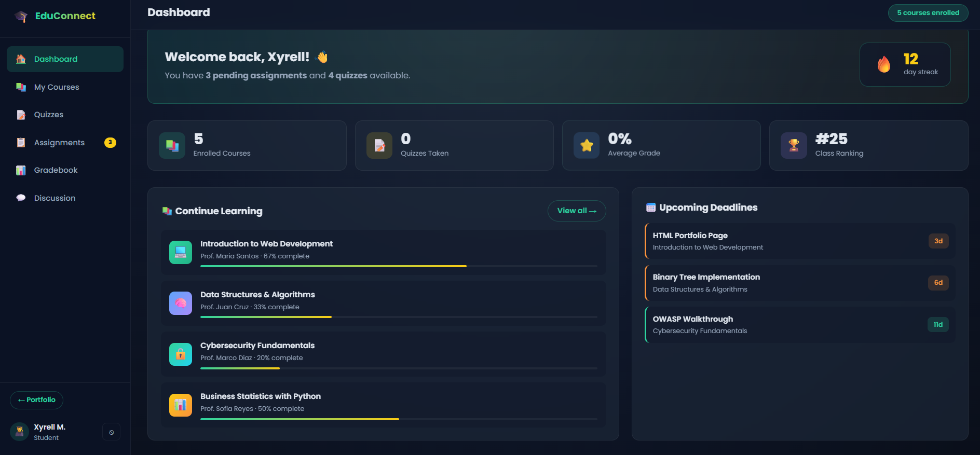980x455 pixels.
Task: Click the Xyrell M. user name
Action: [x=50, y=427]
